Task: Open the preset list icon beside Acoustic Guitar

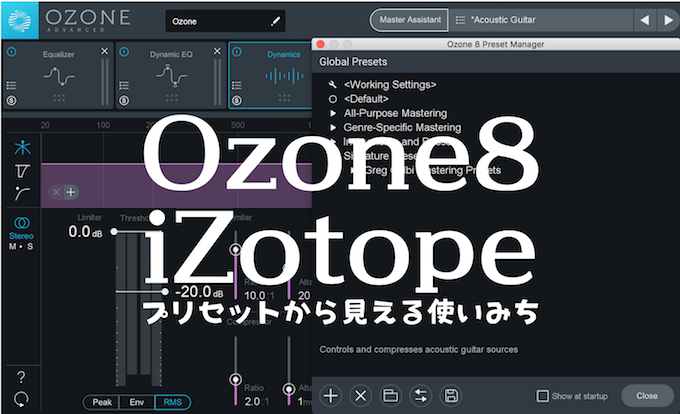Action: [x=460, y=20]
